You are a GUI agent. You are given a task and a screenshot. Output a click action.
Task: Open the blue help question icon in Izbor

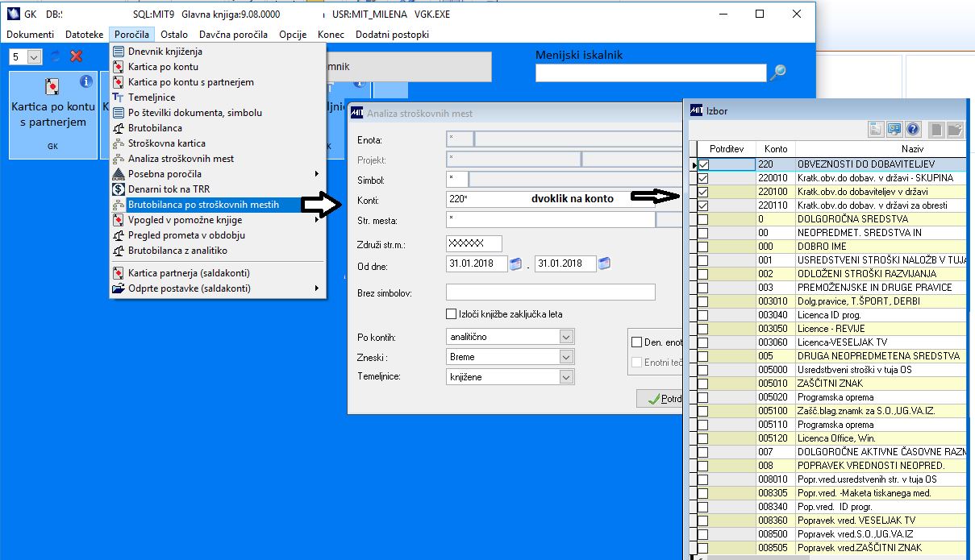tap(914, 129)
